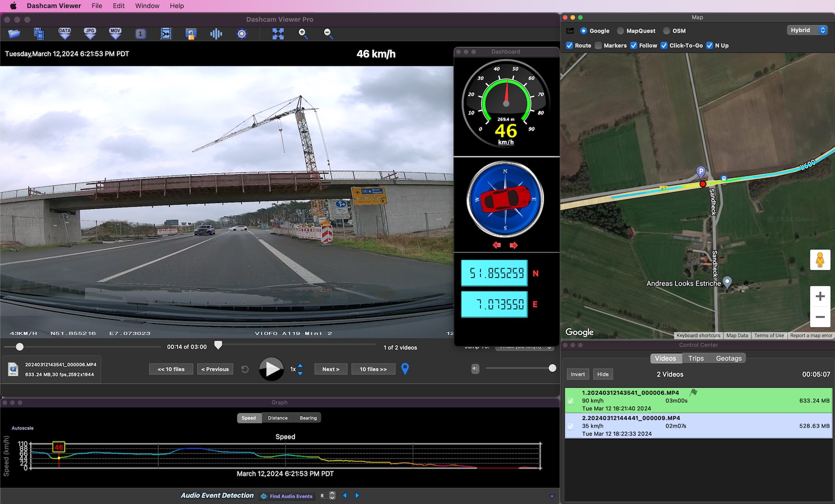Export a JPG snapshot of the frame
Screen dimensions: 835x504
click(90, 34)
